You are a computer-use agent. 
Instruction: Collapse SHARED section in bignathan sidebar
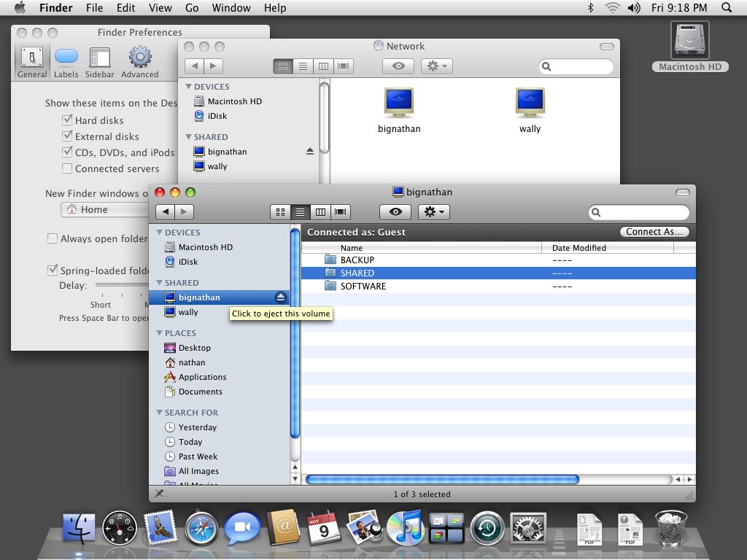point(159,283)
